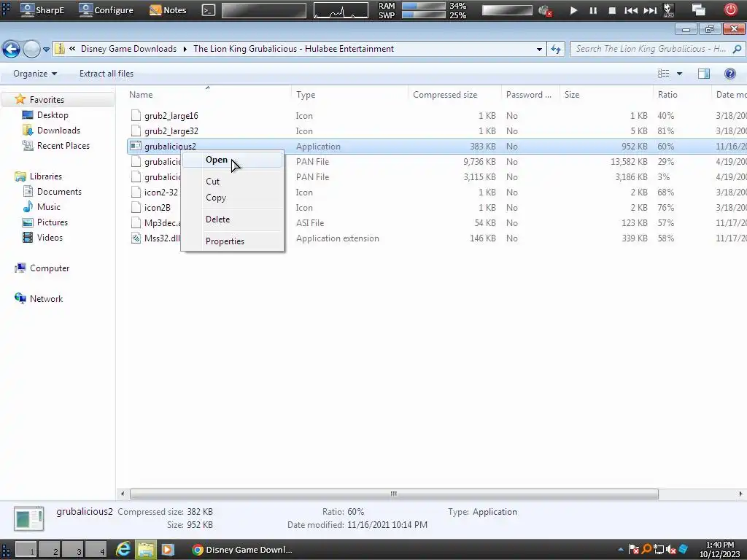This screenshot has width=747, height=560.
Task: Sort by the Type column header
Action: pyautogui.click(x=349, y=95)
